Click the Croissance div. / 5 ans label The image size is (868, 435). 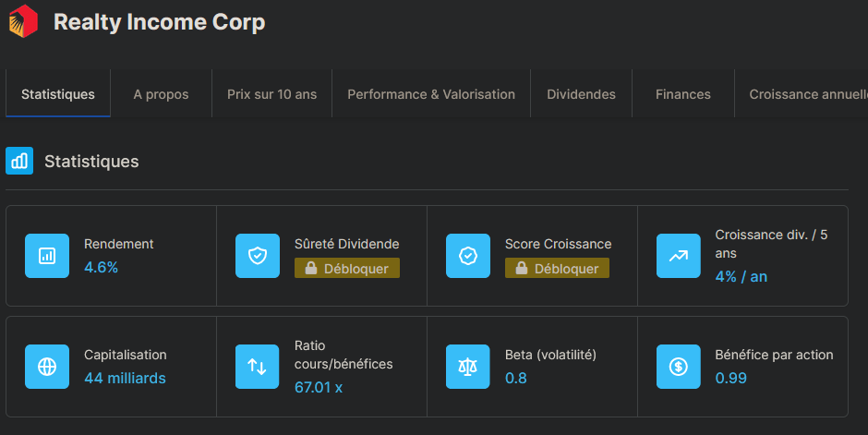point(771,244)
